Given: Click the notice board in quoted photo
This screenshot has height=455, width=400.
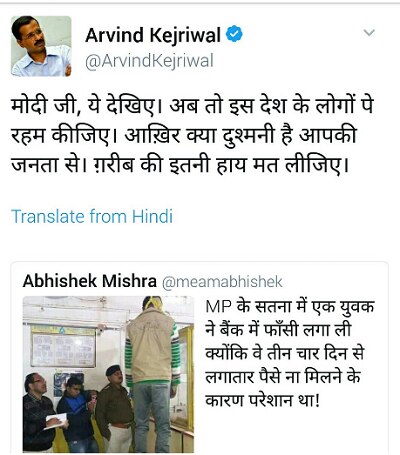Looking at the screenshot, I should pyautogui.click(x=63, y=347).
